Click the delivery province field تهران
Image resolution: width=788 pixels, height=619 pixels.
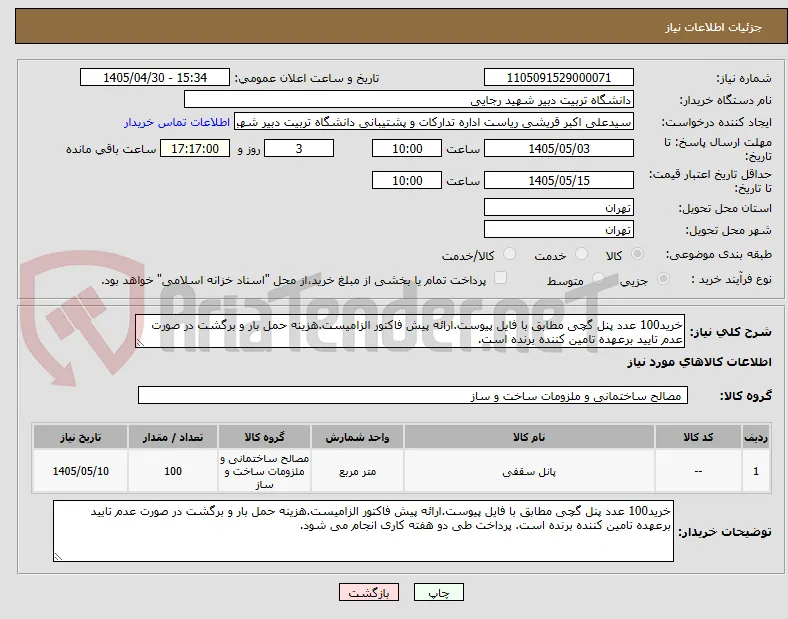558,208
